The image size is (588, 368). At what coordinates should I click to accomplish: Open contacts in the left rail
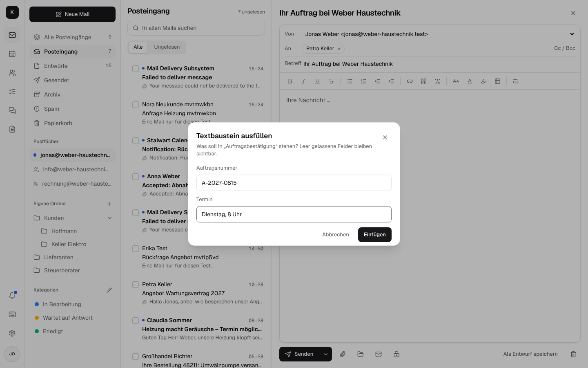12,73
